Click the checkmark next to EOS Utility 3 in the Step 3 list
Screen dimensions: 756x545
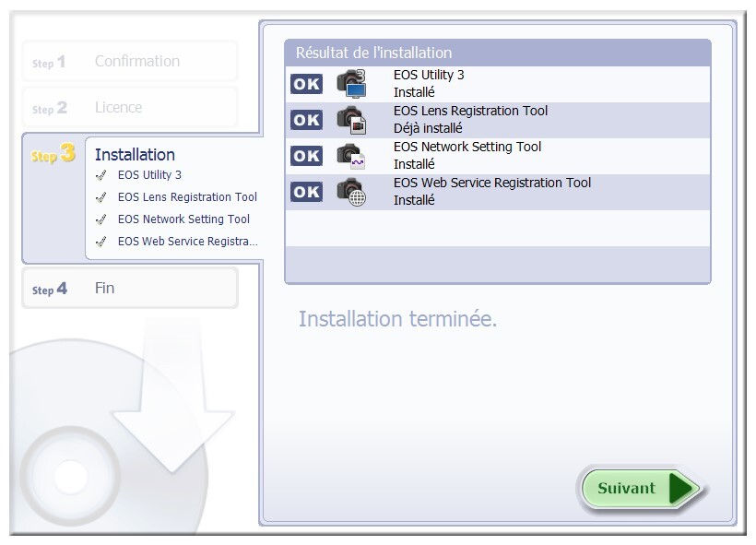pyautogui.click(x=101, y=175)
